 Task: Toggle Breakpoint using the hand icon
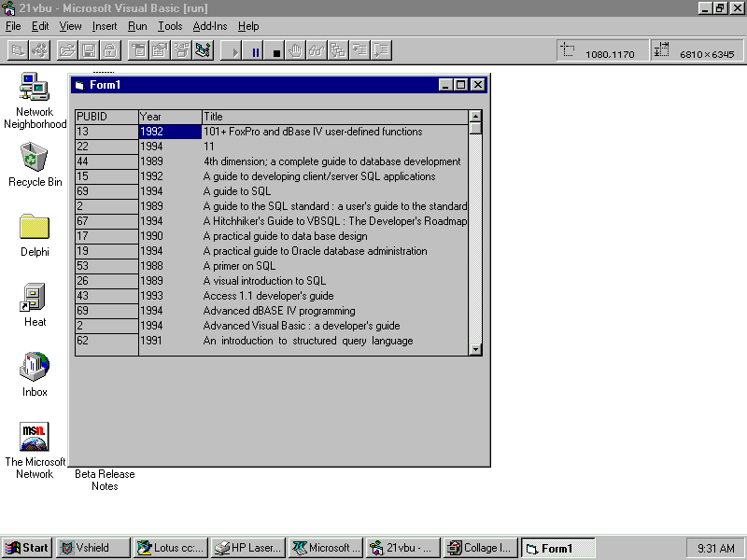(x=295, y=50)
